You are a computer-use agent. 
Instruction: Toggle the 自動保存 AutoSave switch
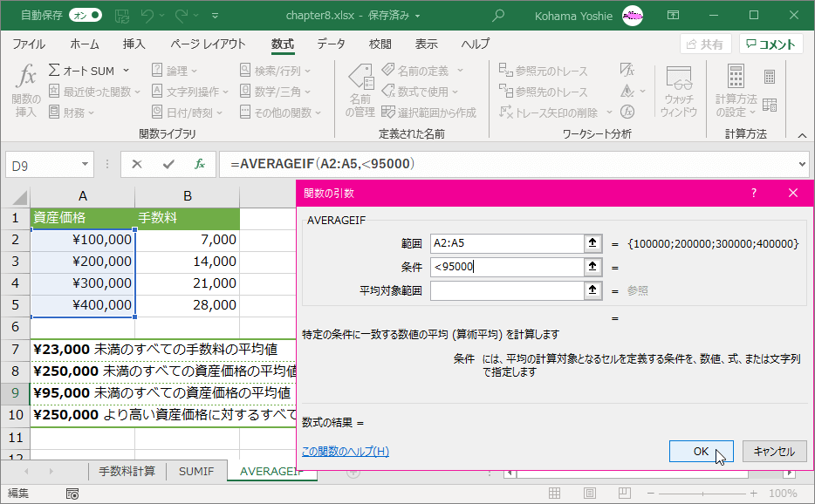click(86, 16)
